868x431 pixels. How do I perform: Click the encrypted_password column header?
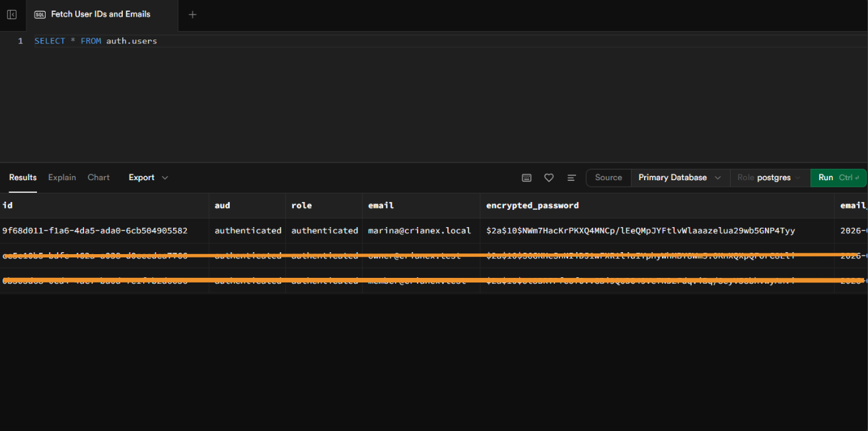coord(657,205)
